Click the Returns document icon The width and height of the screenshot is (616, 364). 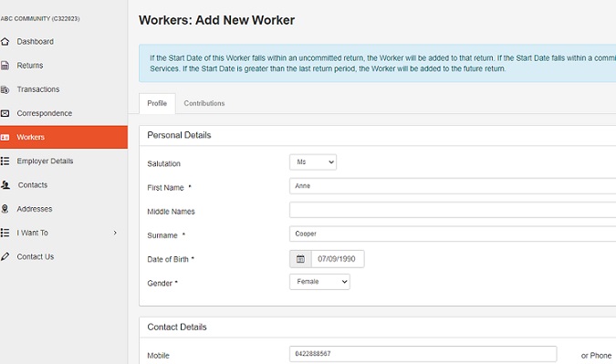(5, 66)
